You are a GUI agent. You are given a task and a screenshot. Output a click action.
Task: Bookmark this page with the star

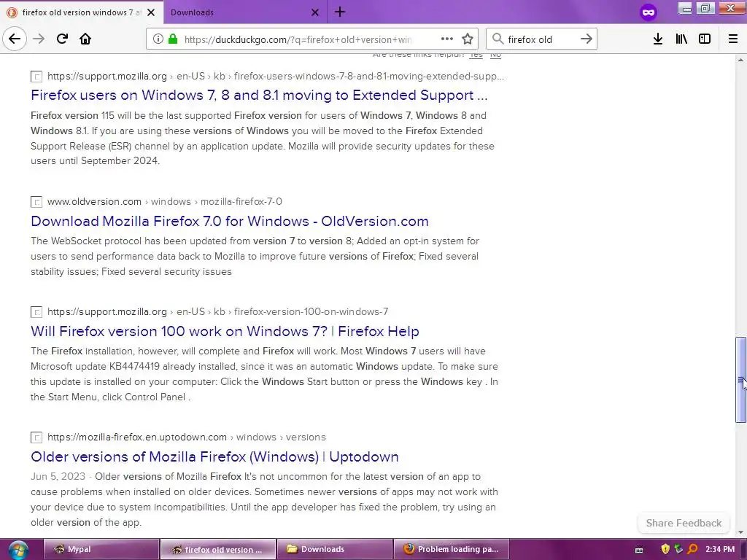[468, 39]
